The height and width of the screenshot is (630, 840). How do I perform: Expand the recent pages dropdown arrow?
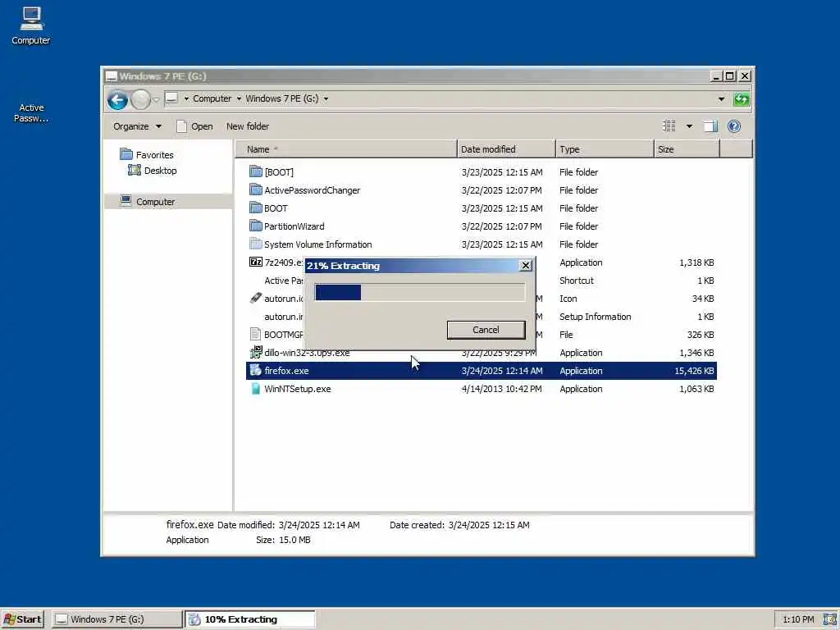tap(156, 99)
